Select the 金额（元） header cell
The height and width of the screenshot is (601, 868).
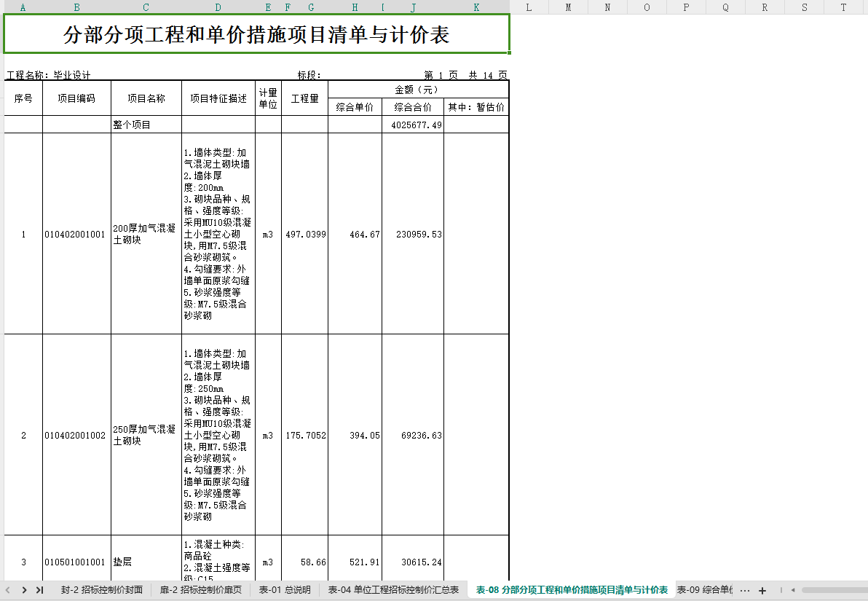click(x=418, y=90)
